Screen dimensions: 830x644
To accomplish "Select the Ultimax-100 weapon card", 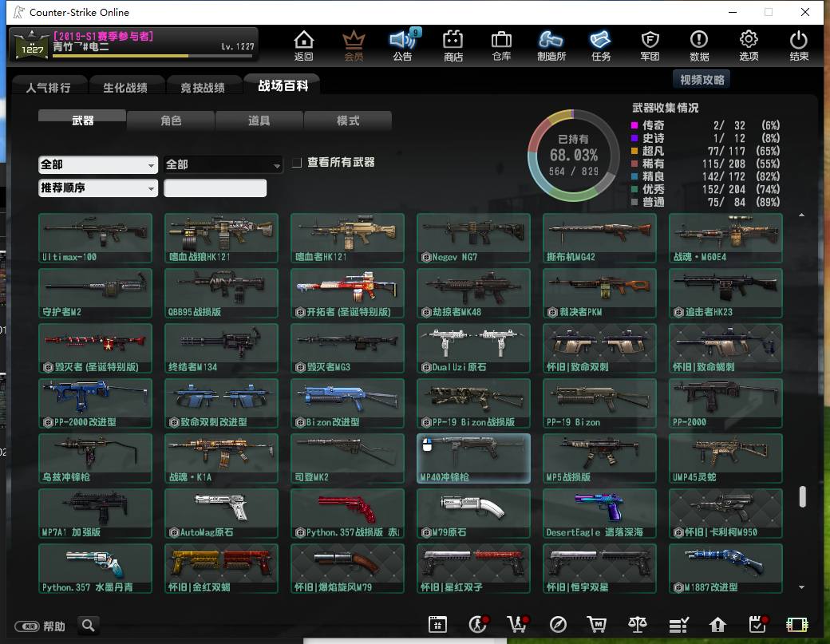I will pos(95,238).
